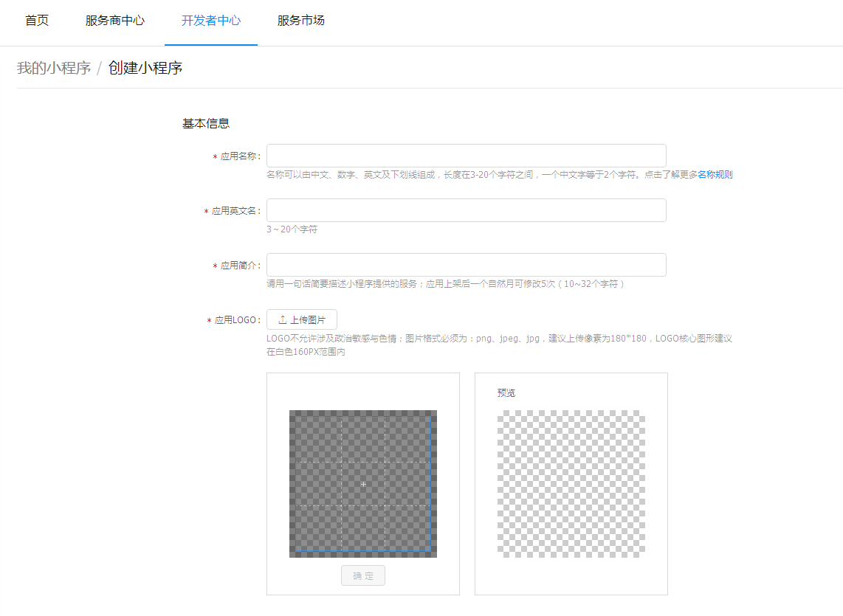
Task: Focus the 应用英文名 input field
Action: point(466,210)
